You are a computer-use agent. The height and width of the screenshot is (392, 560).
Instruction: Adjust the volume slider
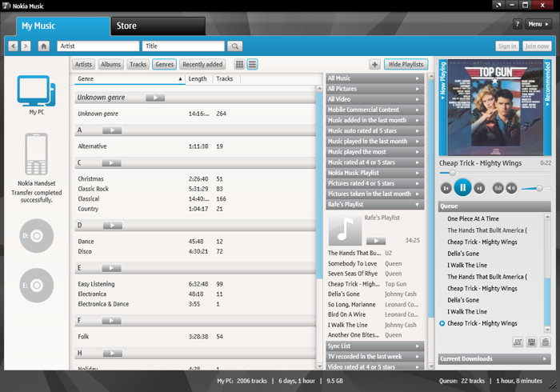coord(535,188)
